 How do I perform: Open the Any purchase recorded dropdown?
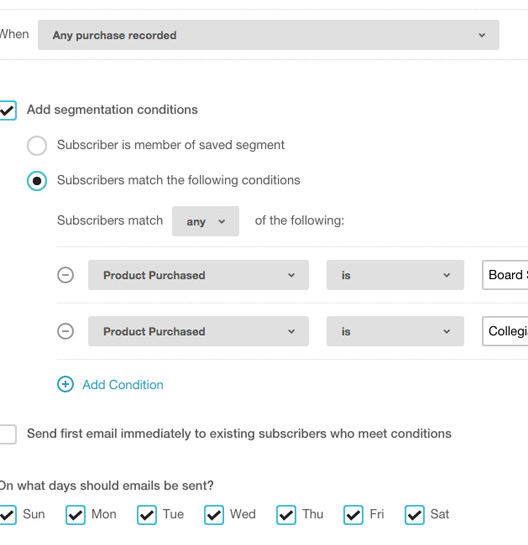268,35
